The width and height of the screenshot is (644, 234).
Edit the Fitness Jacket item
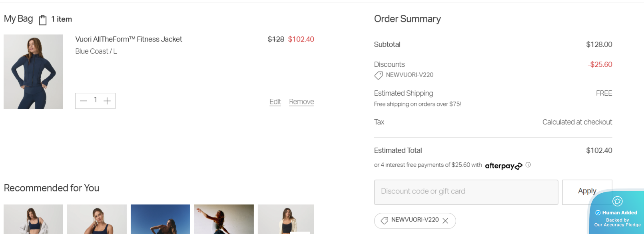click(275, 102)
